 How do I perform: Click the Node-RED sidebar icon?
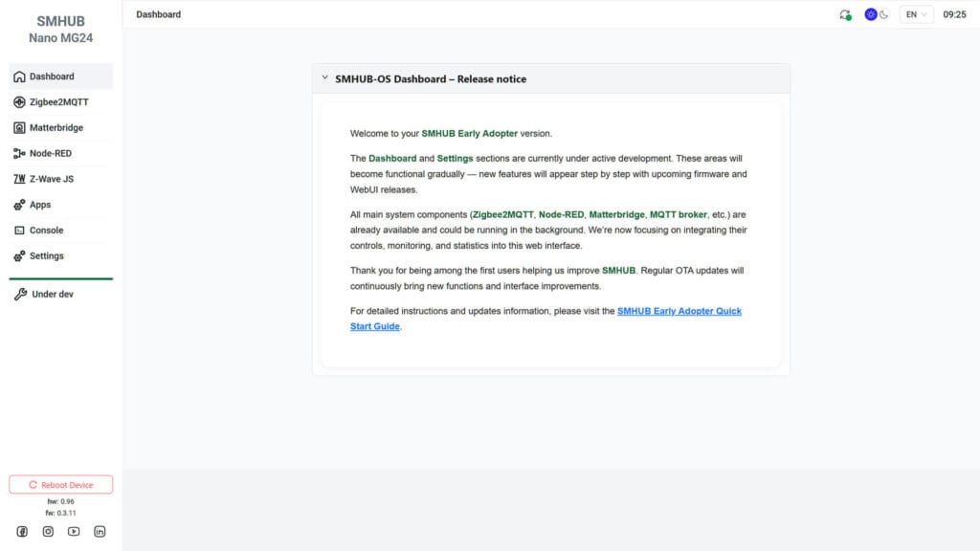tap(20, 153)
